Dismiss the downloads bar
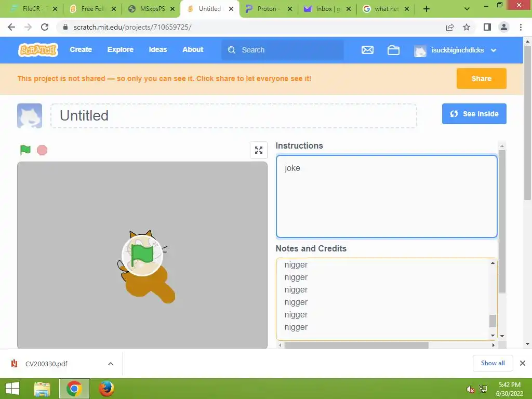 coord(523,363)
